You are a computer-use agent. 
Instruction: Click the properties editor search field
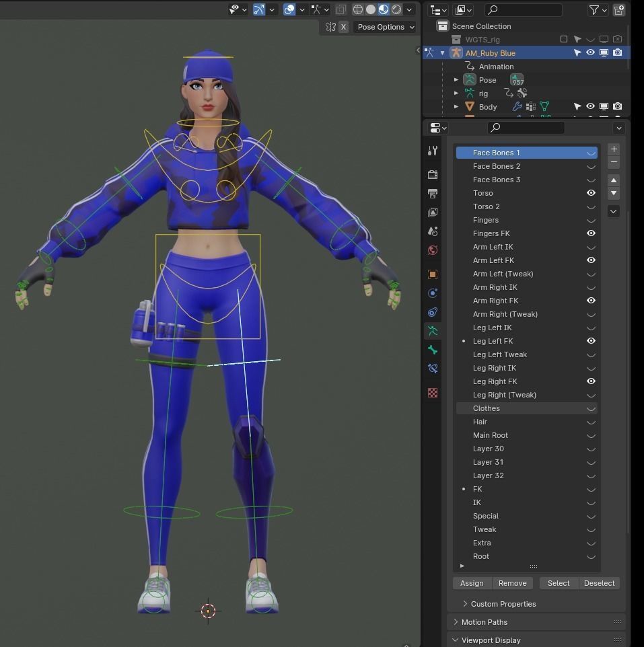coord(526,128)
